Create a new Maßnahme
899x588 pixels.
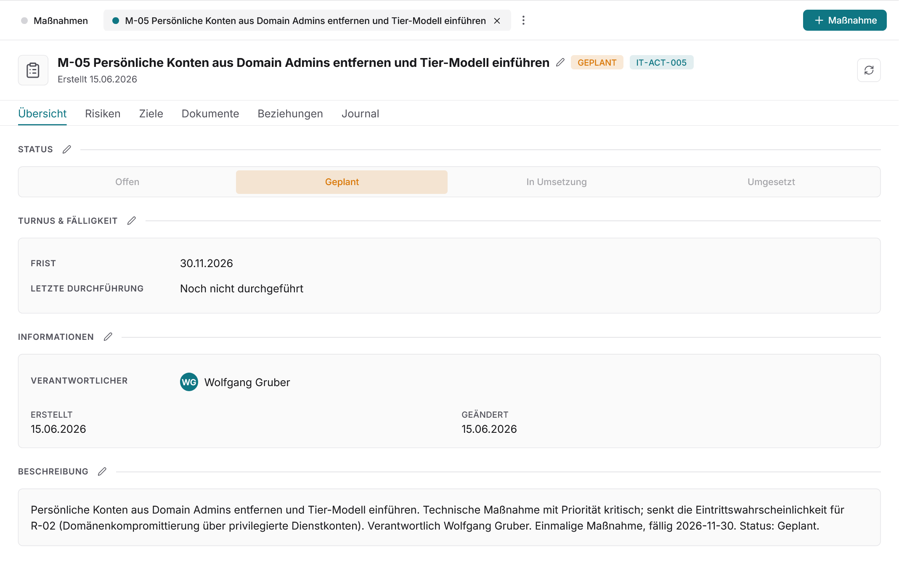pos(844,20)
